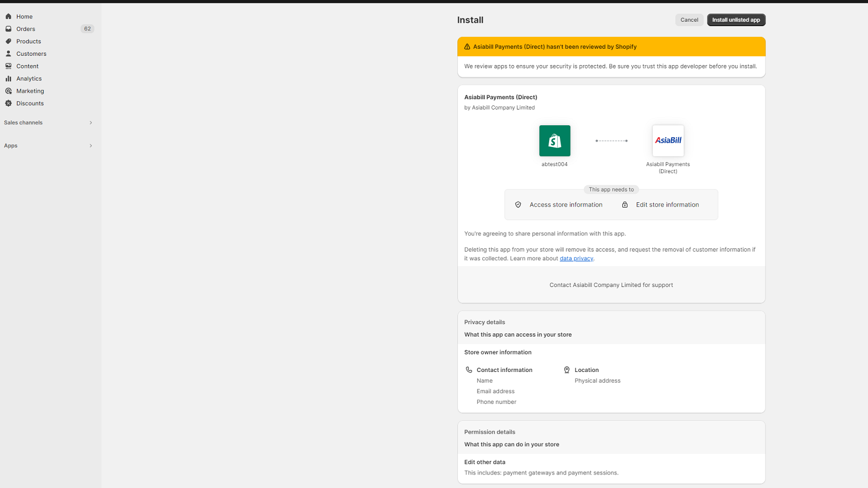The height and width of the screenshot is (488, 868).
Task: Go to Products in the sidebar
Action: coord(29,42)
